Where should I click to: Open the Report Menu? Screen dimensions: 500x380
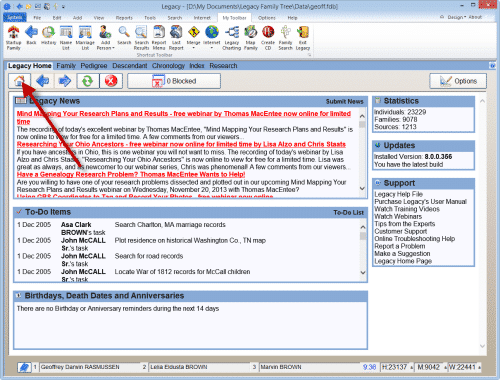159,38
